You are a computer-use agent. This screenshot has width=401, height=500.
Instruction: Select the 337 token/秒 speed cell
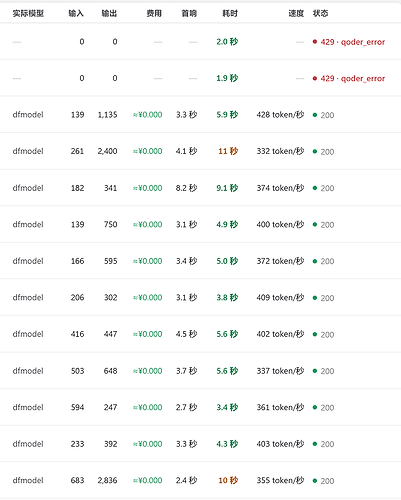(280, 371)
